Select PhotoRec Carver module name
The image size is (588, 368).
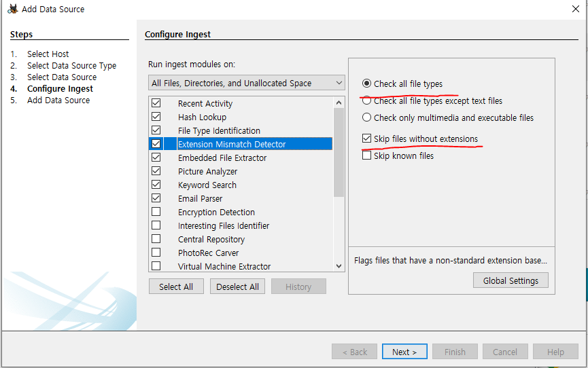pos(209,253)
